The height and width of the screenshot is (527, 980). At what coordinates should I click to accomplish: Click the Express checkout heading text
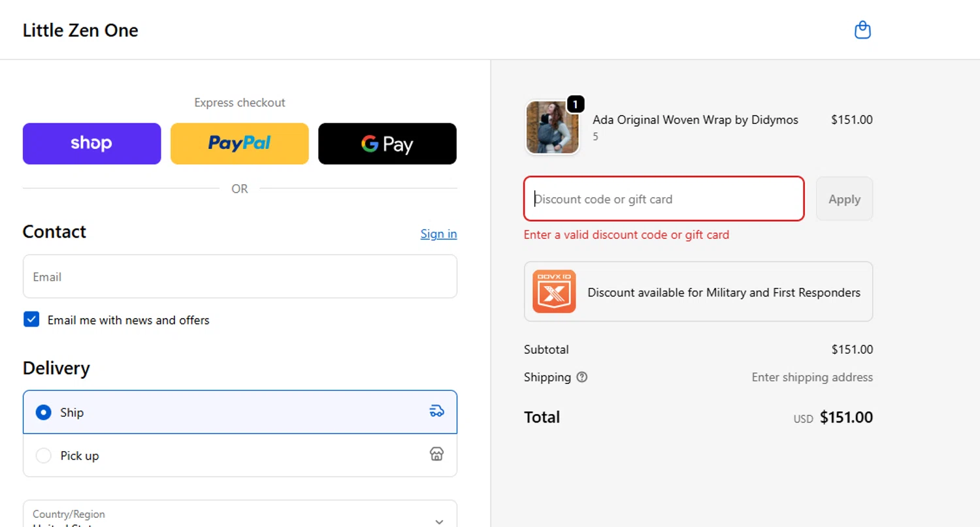(240, 103)
